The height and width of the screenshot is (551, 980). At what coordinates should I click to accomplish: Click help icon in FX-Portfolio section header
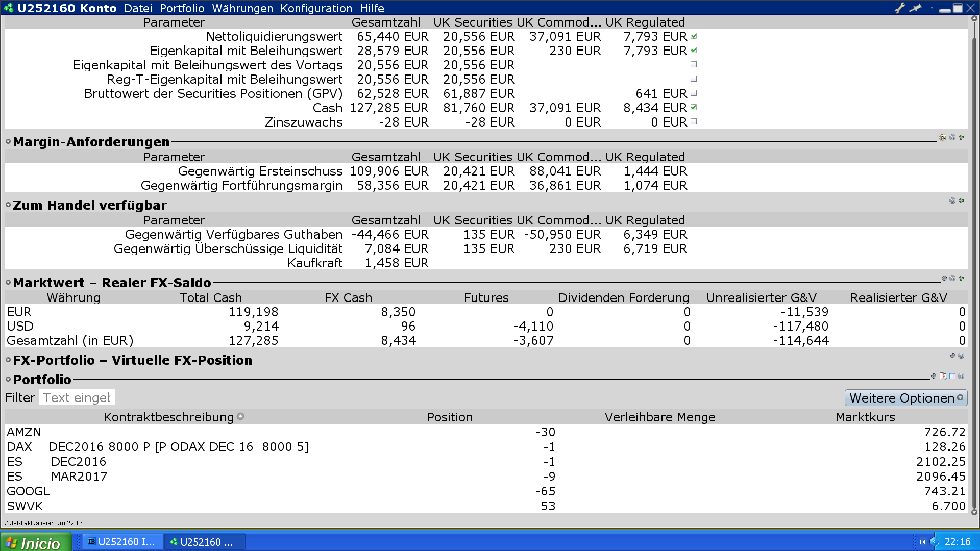[962, 356]
